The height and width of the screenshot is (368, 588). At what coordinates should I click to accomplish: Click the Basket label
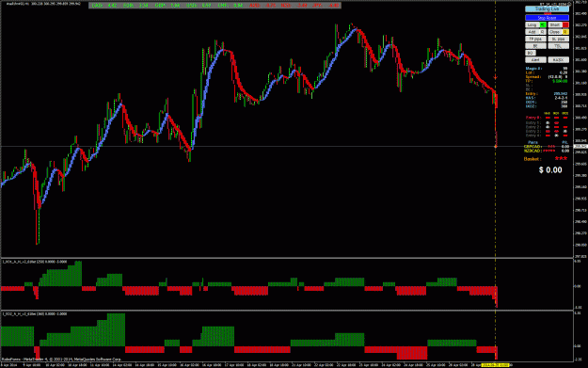[x=532, y=159]
